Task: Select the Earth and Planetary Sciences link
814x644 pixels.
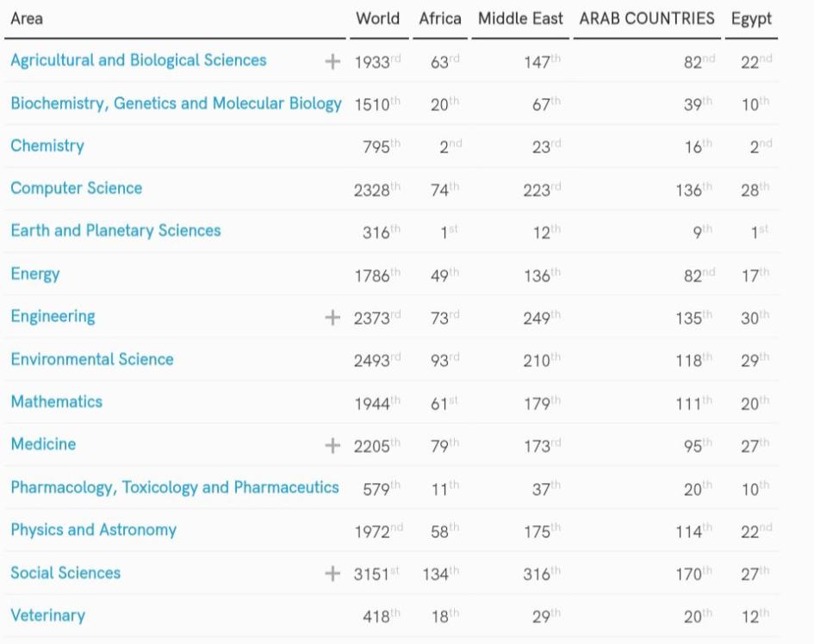Action: coord(115,231)
